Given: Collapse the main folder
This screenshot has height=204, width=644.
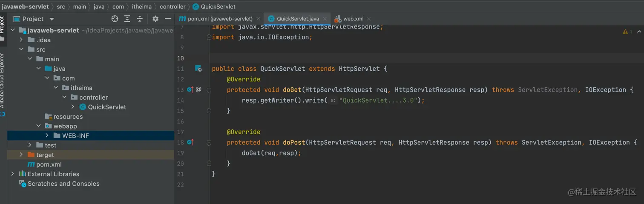Looking at the screenshot, I should pos(30,59).
